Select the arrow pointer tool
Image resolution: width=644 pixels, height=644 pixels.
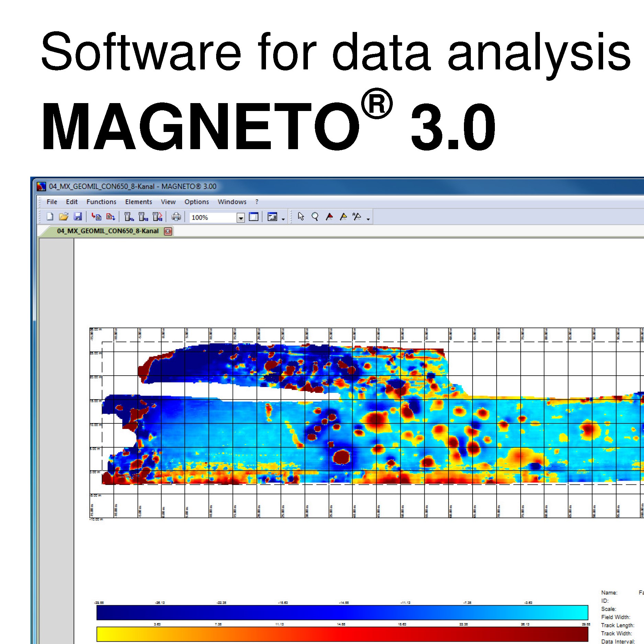click(x=301, y=216)
